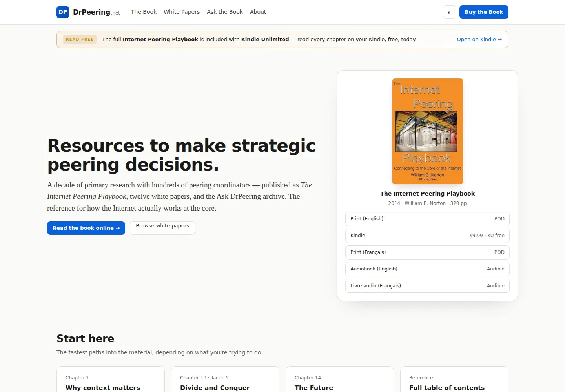Click the Internet Peering Playbook cover image
This screenshot has height=392, width=565.
click(428, 131)
